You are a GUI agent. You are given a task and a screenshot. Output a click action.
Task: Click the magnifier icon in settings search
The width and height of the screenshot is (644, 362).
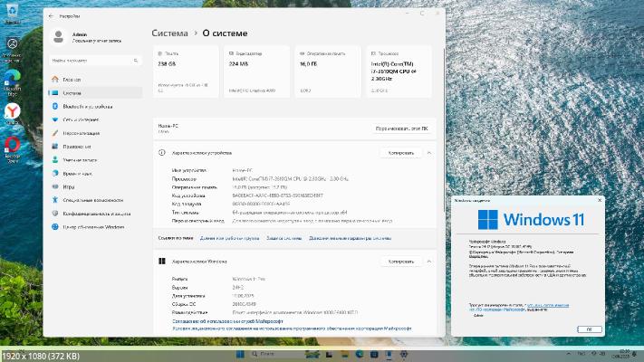pos(136,61)
